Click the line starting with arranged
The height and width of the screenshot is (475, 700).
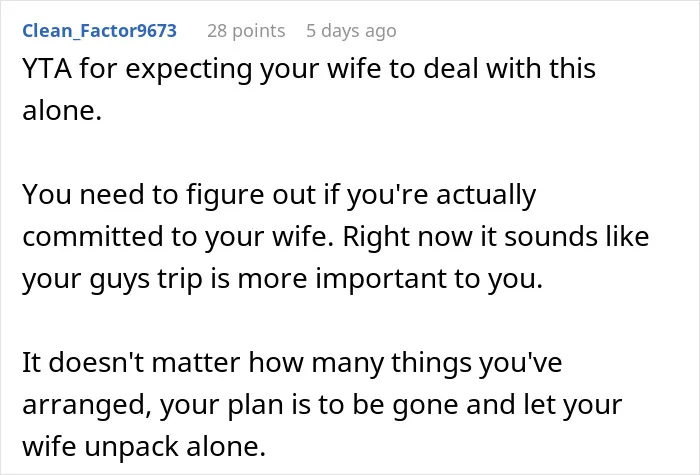[322, 406]
